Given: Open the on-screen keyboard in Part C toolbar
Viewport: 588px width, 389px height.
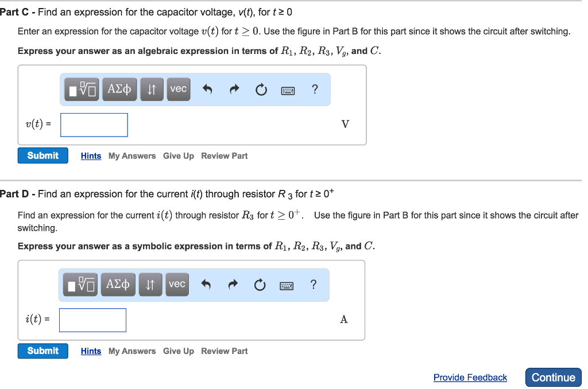Looking at the screenshot, I should pos(288,90).
